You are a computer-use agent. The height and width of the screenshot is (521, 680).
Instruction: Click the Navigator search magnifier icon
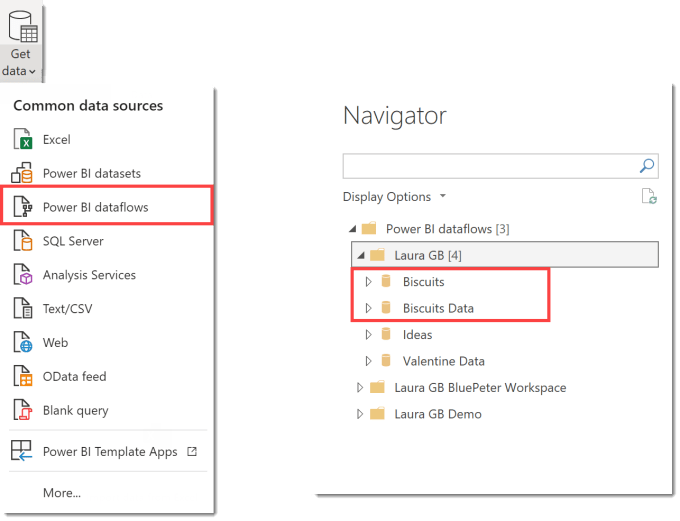point(647,166)
